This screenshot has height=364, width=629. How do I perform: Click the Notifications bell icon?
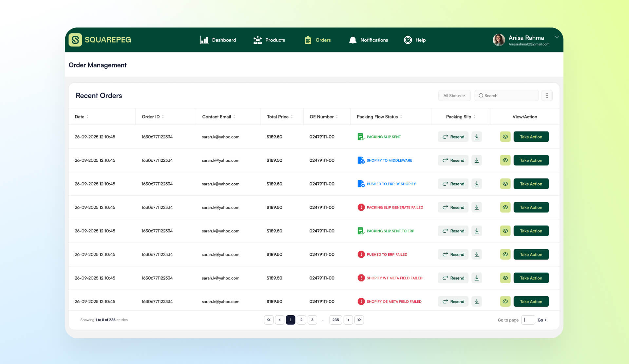[x=353, y=40]
